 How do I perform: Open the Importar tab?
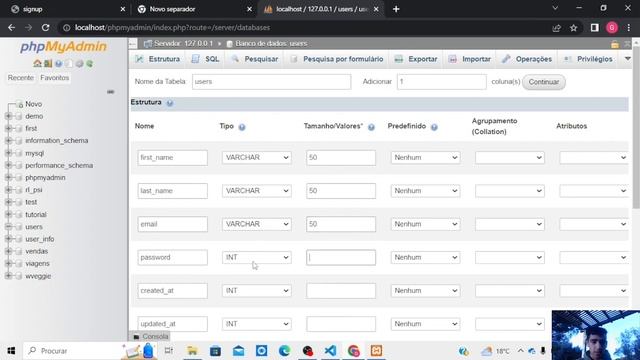coord(470,59)
